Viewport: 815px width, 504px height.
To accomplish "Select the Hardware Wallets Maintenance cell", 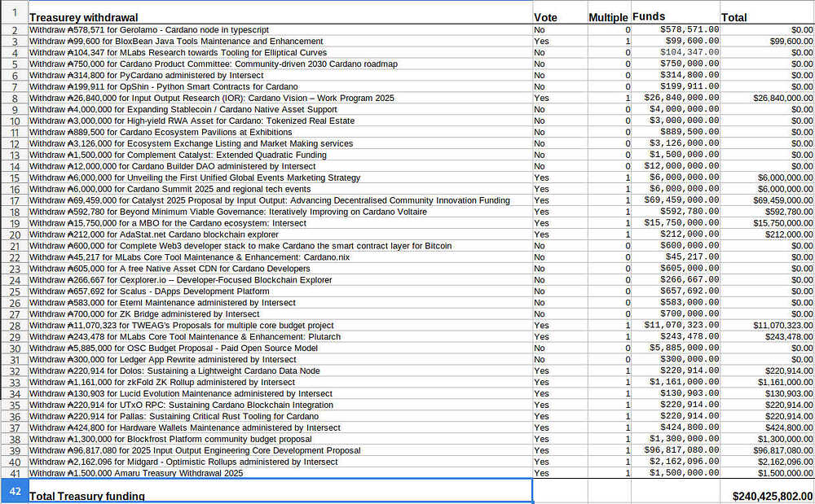I will coord(280,427).
